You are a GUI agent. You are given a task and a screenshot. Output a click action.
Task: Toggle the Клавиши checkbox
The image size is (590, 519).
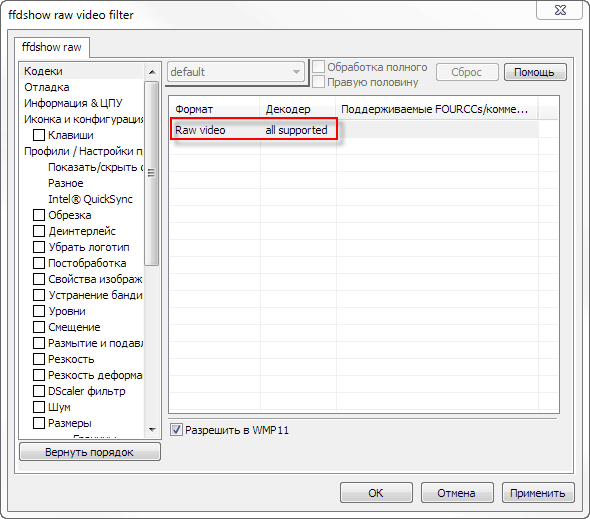point(39,135)
